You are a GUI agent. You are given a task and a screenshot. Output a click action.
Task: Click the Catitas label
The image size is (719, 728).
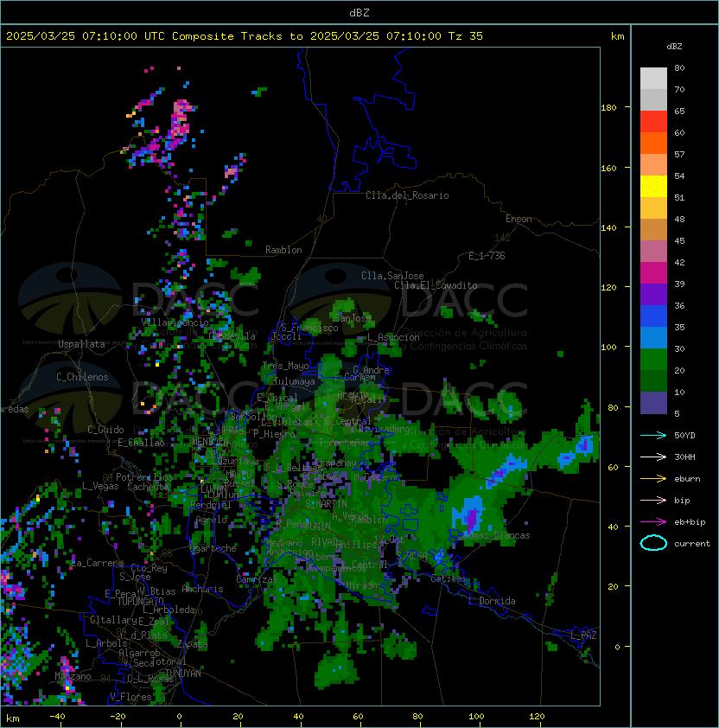(449, 579)
